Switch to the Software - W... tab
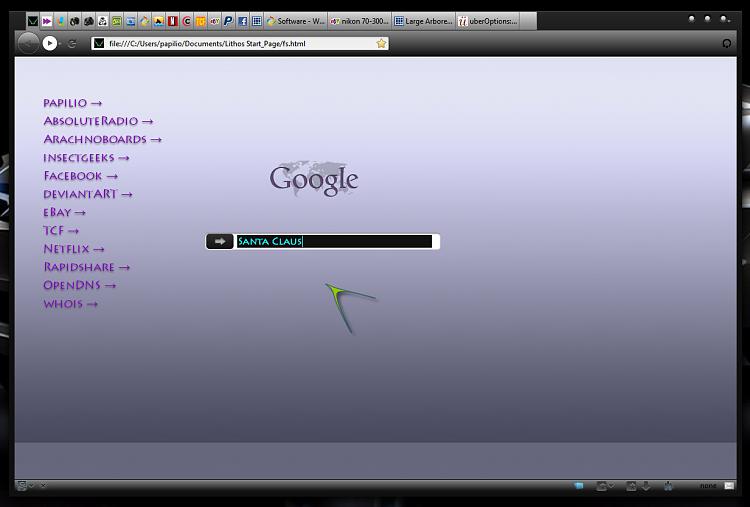This screenshot has height=507, width=750. click(296, 21)
